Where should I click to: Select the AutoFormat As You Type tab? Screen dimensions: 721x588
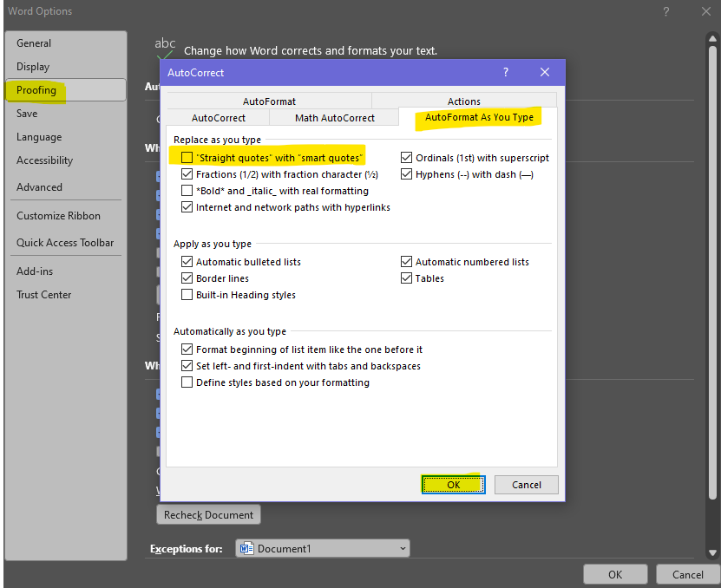tap(479, 117)
